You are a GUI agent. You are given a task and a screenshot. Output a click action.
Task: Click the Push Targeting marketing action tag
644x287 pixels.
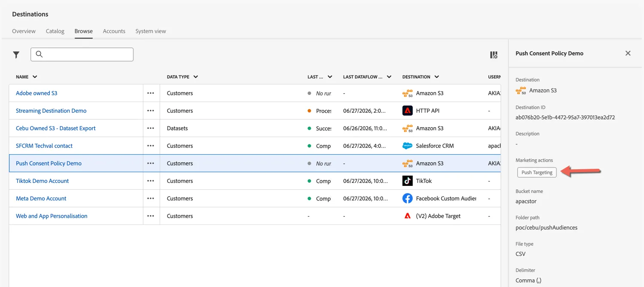coord(537,172)
